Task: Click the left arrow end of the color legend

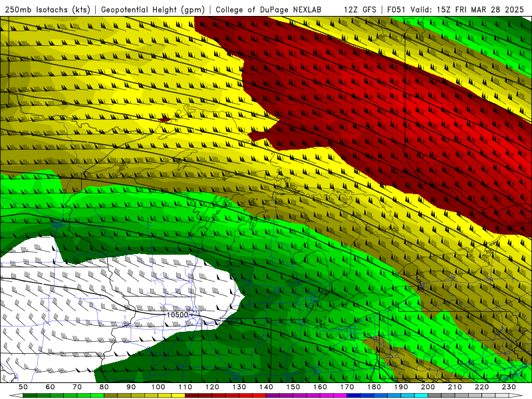Action: click(x=16, y=396)
